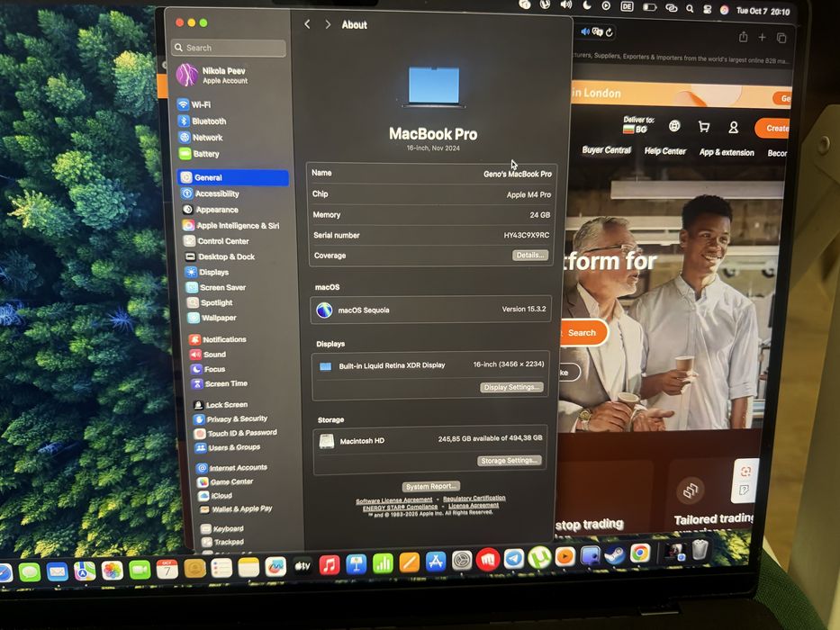Open ENERGY STAR Compliance link
Viewport: 840px width, 630px height.
(x=400, y=508)
